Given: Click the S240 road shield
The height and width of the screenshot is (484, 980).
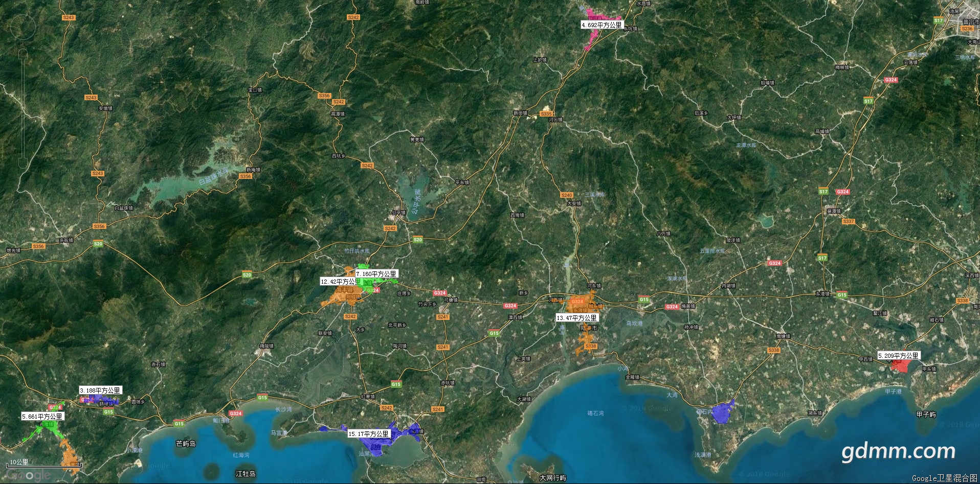Looking at the screenshot, I should (567, 195).
